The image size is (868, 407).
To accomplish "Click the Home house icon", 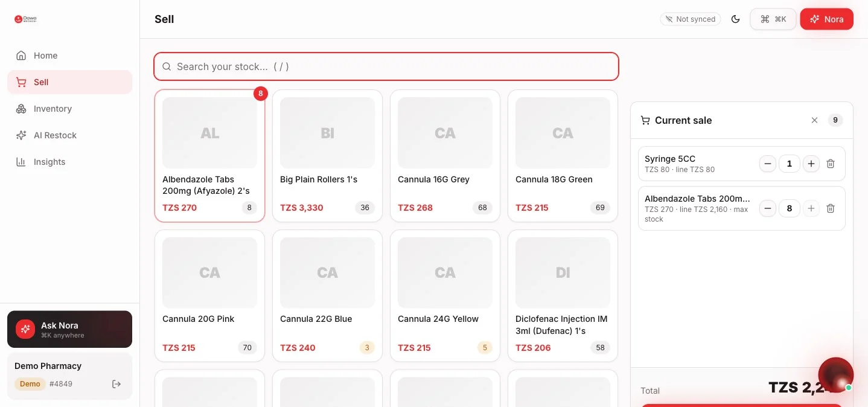I will 21,56.
